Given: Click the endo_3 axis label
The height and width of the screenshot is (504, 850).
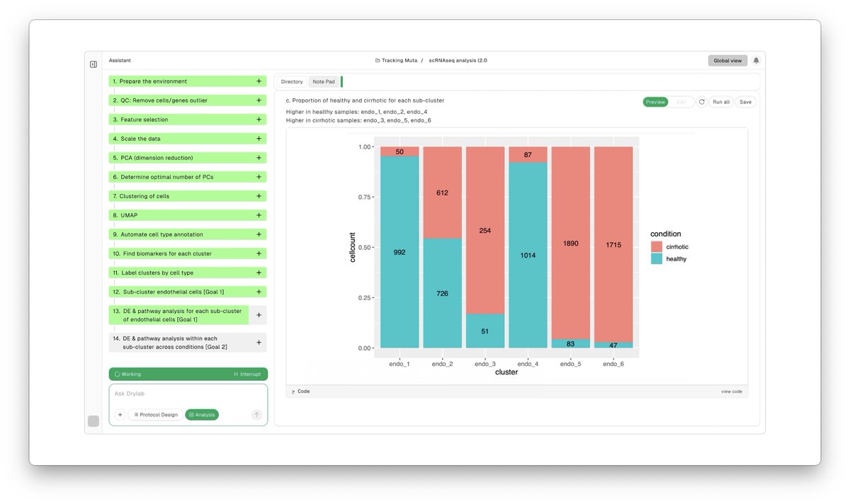Looking at the screenshot, I should pos(485,364).
